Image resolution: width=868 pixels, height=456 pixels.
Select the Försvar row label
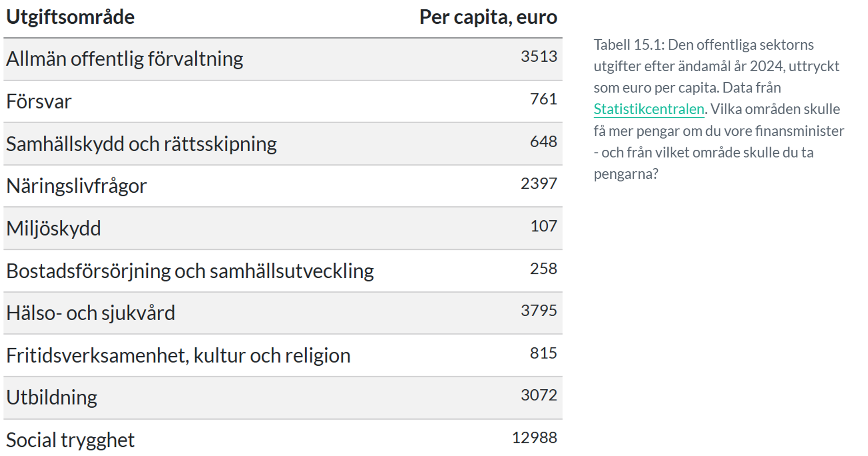[x=39, y=101]
